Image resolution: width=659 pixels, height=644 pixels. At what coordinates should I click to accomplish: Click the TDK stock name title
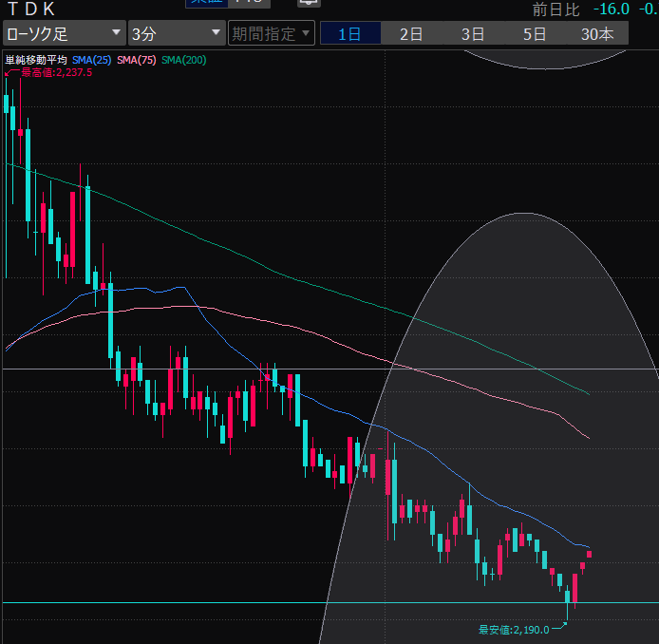click(32, 9)
